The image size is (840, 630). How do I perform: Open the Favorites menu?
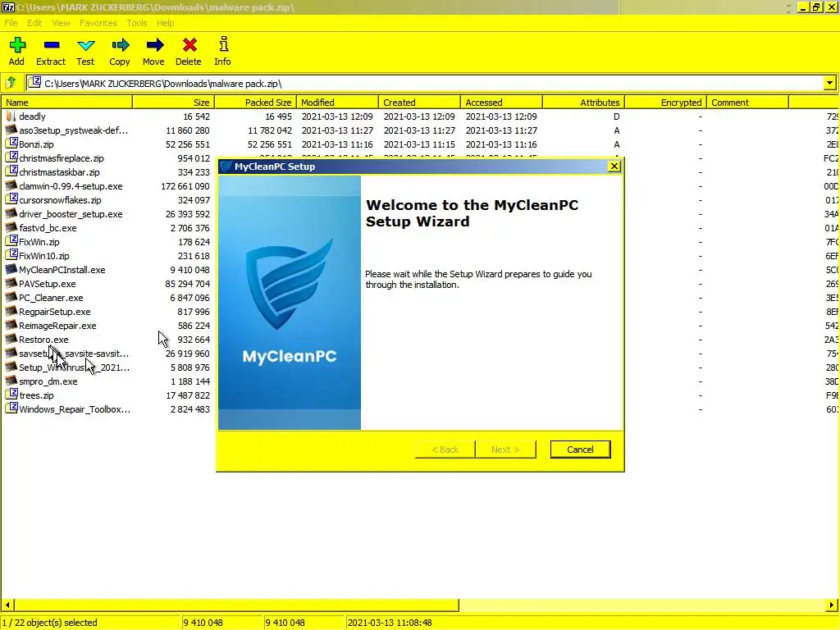98,23
